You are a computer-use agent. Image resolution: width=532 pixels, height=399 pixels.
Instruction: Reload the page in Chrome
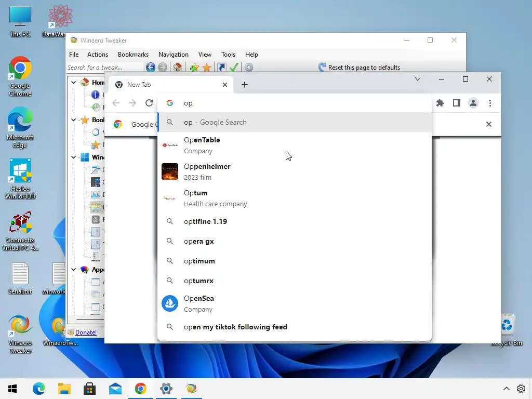[x=149, y=103]
